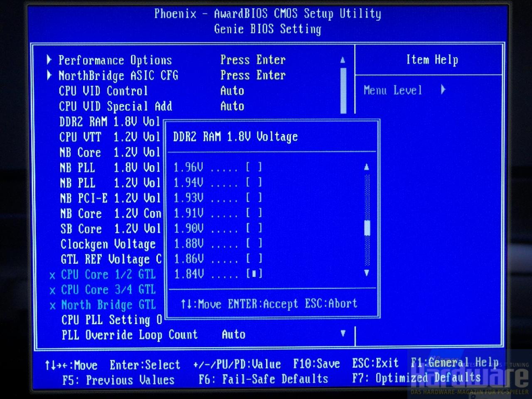The height and width of the screenshot is (399, 532).
Task: Select the 1.84V voltage radio option
Action: (x=254, y=274)
